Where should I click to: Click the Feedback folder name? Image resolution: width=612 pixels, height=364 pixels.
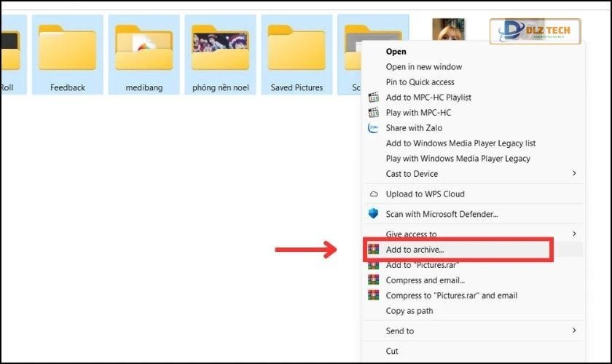point(68,88)
